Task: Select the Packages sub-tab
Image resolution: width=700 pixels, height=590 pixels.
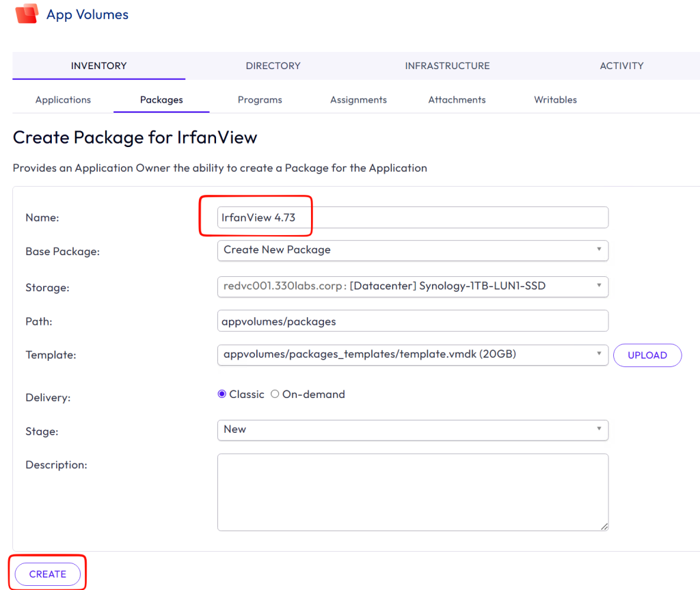Action: pyautogui.click(x=161, y=100)
